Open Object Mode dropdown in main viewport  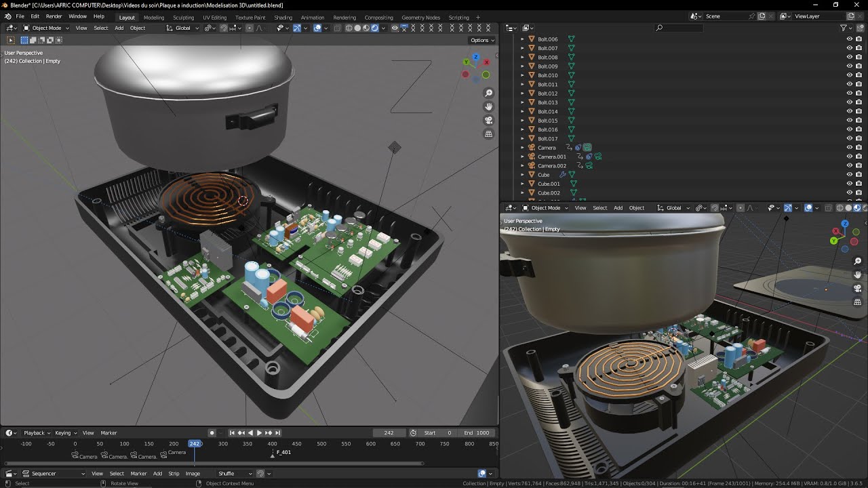pos(46,28)
